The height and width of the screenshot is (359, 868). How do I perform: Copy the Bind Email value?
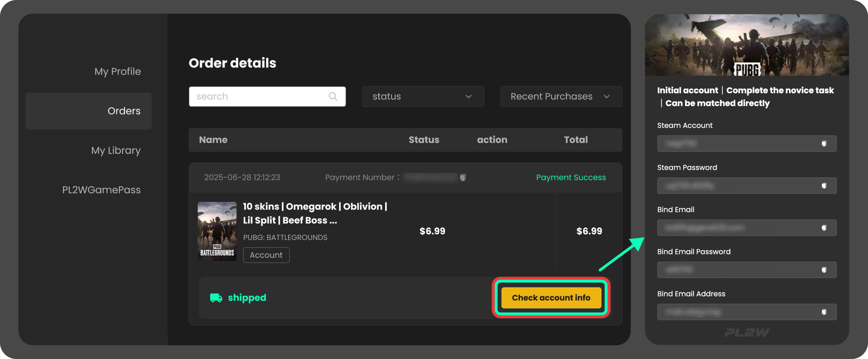824,228
